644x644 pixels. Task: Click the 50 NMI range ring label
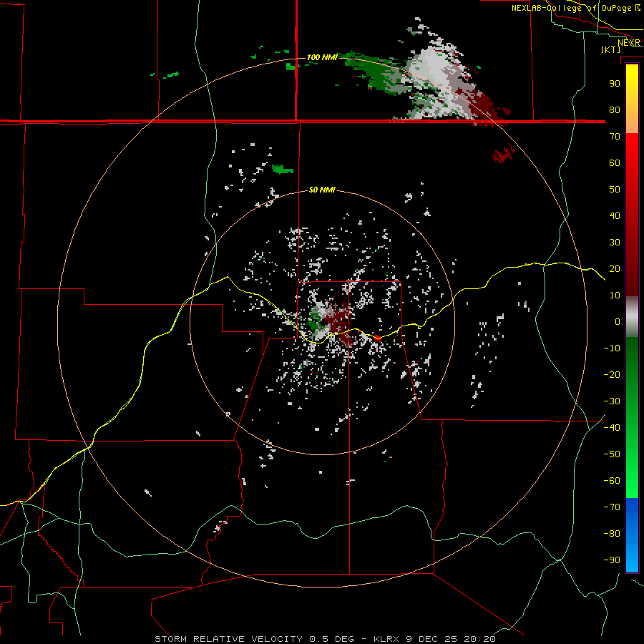click(x=322, y=190)
